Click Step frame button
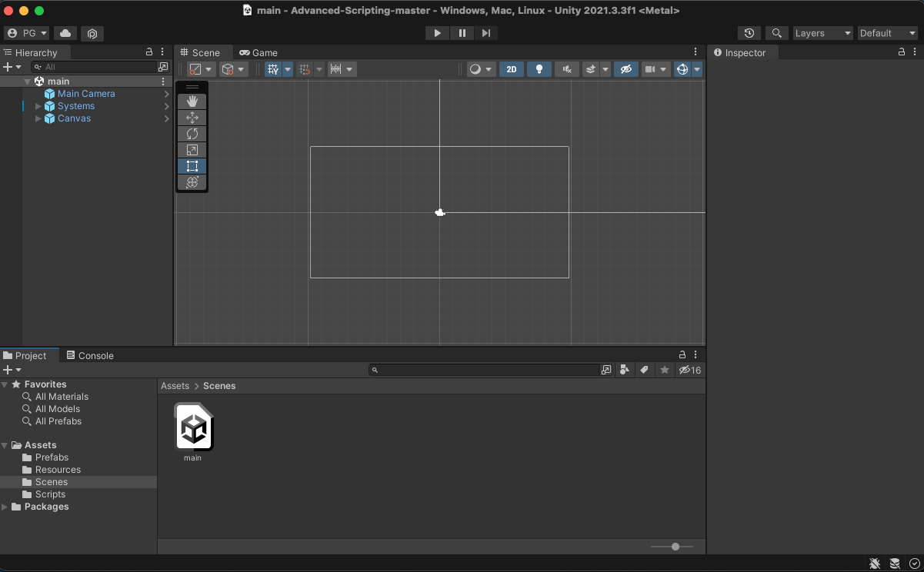Image resolution: width=924 pixels, height=572 pixels. (486, 33)
